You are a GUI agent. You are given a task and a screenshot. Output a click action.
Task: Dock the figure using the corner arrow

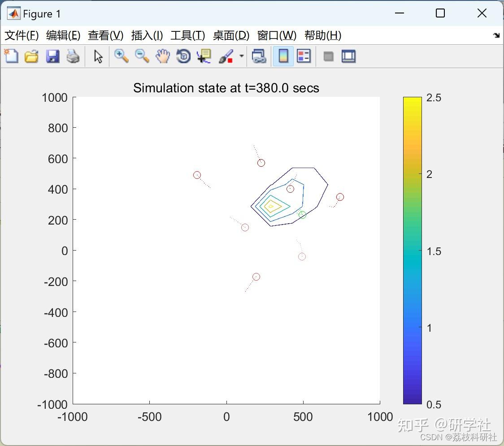pos(495,35)
